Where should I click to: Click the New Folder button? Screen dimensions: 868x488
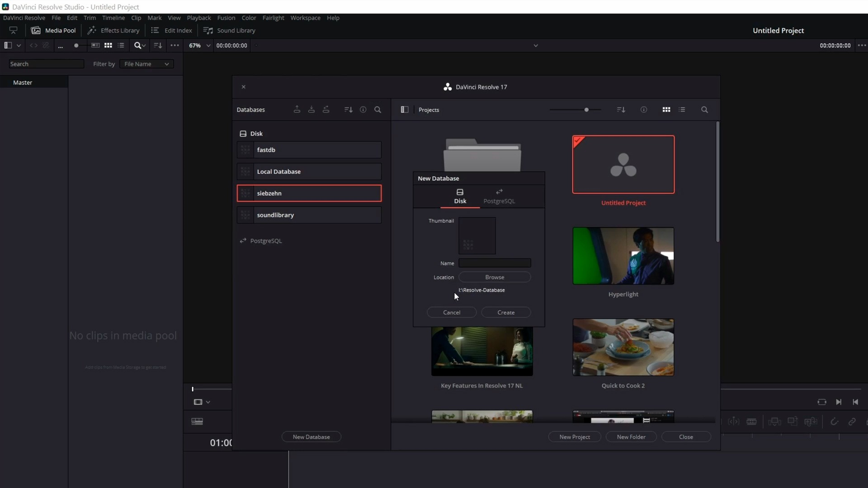pyautogui.click(x=631, y=436)
